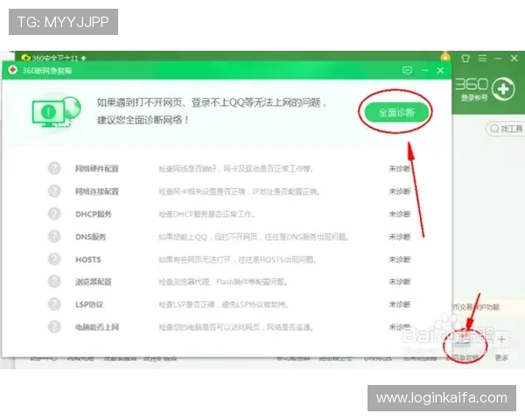Click the HOSTS description about pages not opening
Viewport: 525px width, 420px height.
237,260
